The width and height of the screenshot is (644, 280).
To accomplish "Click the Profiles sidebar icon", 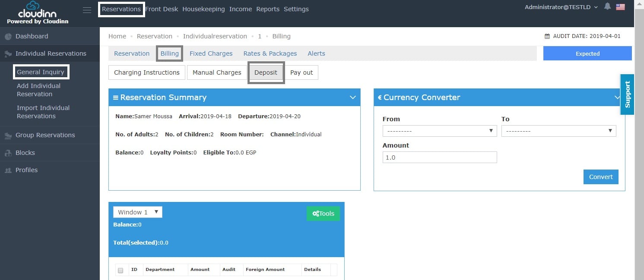I will pyautogui.click(x=8, y=170).
